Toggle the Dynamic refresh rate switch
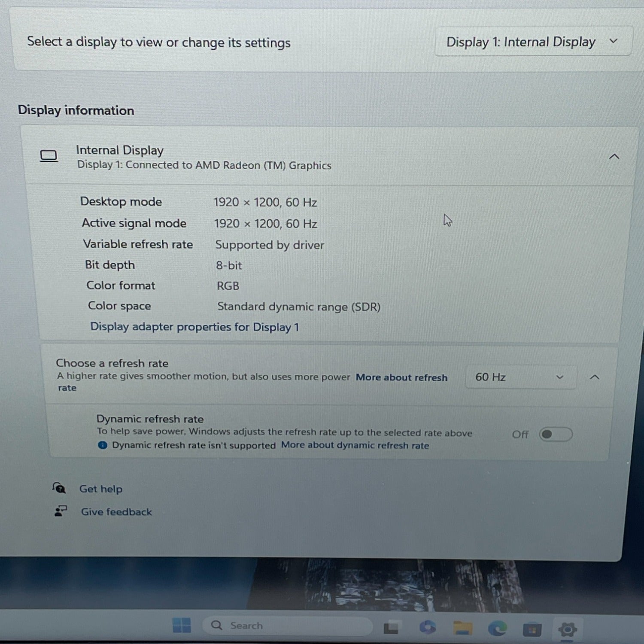The width and height of the screenshot is (644, 644). [x=555, y=434]
